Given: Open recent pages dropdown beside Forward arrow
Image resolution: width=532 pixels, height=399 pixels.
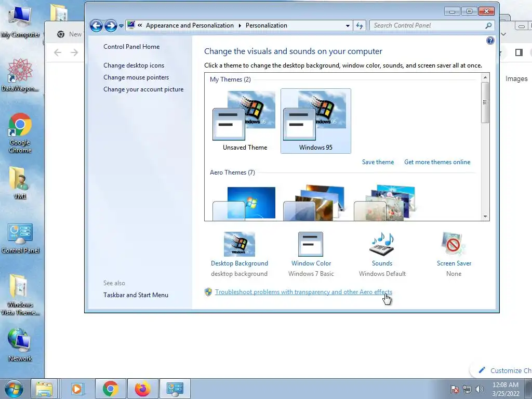Looking at the screenshot, I should [121, 26].
